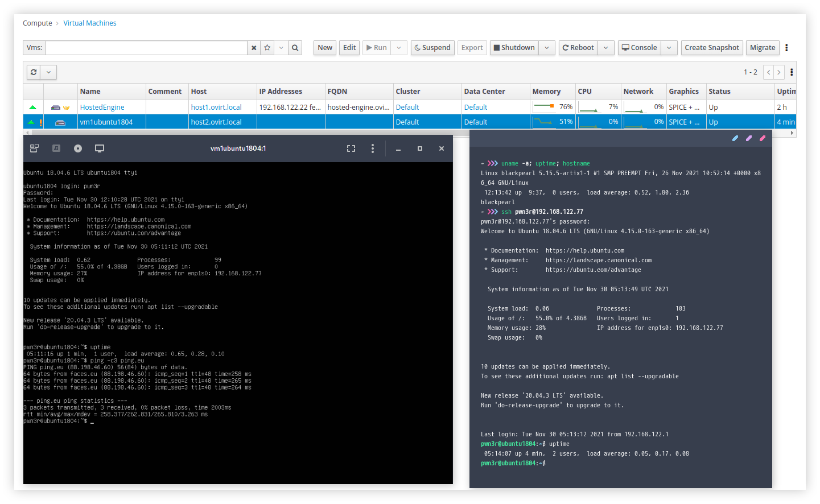Image resolution: width=820 pixels, height=504 pixels.
Task: Clear the Vms search with the X icon
Action: point(254,48)
